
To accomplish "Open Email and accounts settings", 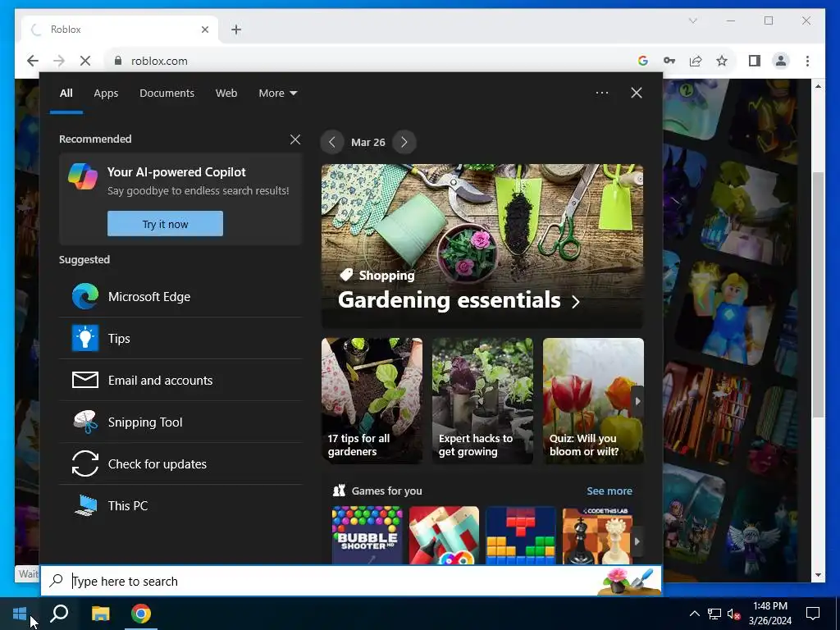I will tap(180, 381).
